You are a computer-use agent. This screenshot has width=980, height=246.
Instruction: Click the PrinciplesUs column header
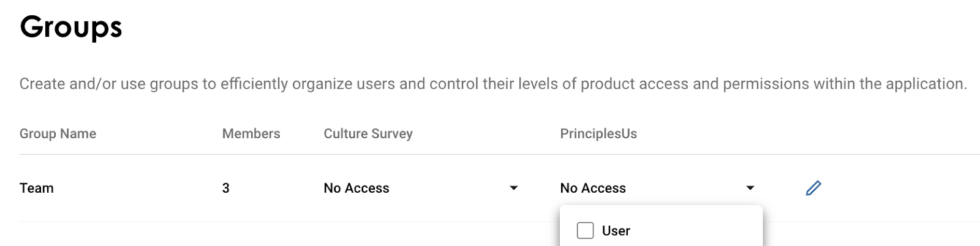pyautogui.click(x=598, y=134)
